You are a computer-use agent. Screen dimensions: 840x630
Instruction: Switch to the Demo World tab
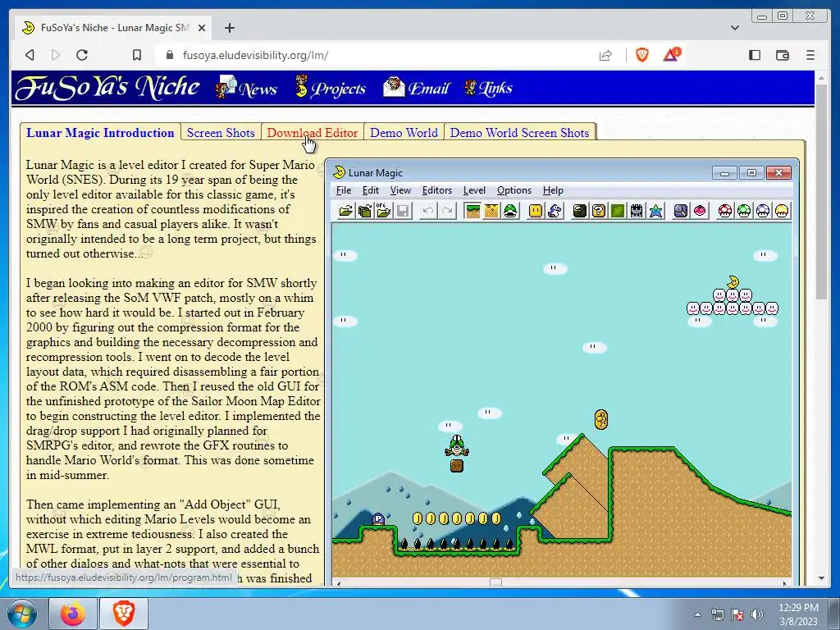[404, 133]
